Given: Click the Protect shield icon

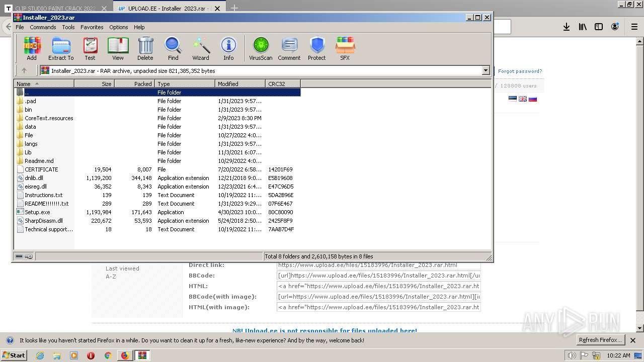Looking at the screenshot, I should 317,49.
